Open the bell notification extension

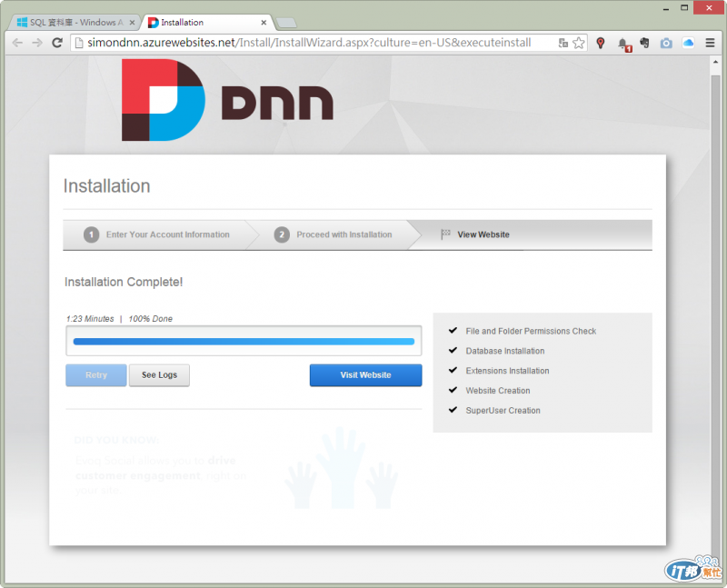coord(624,44)
